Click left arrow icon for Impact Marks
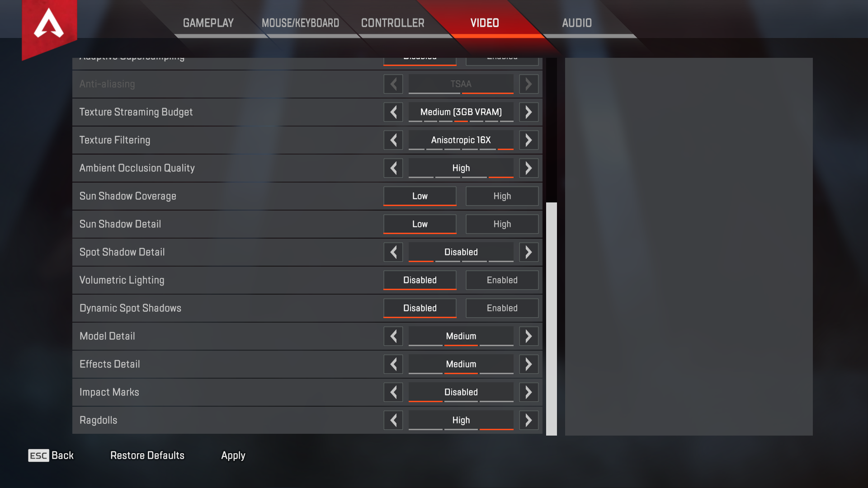The width and height of the screenshot is (868, 488). [392, 392]
